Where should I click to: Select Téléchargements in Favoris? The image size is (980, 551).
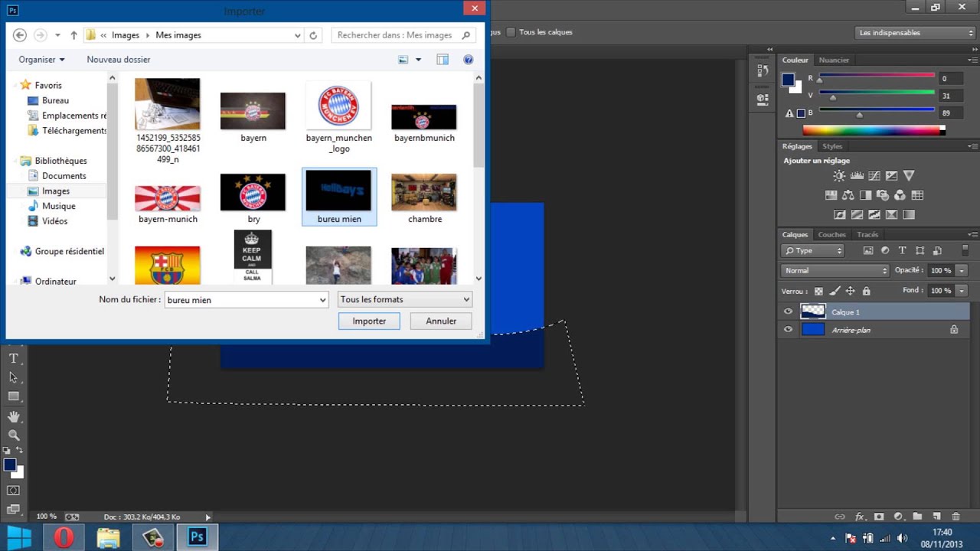coord(67,131)
